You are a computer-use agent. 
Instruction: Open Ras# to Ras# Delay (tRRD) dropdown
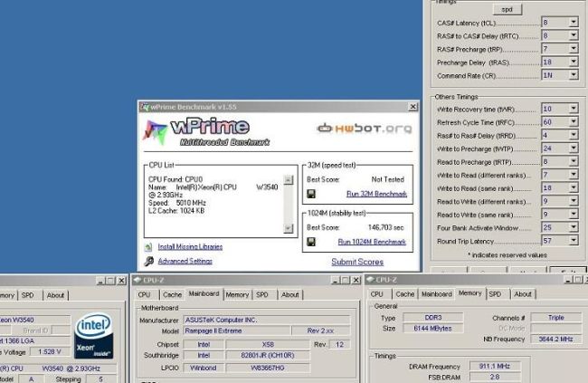coord(574,135)
